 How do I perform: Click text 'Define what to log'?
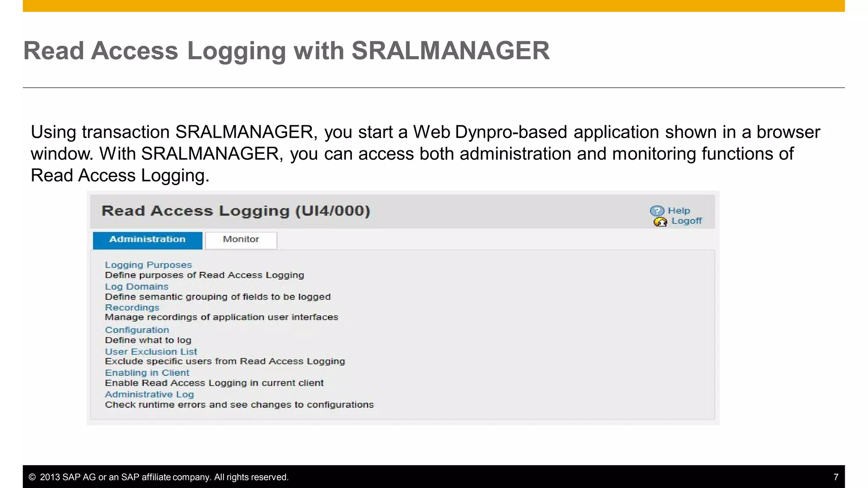pos(148,340)
